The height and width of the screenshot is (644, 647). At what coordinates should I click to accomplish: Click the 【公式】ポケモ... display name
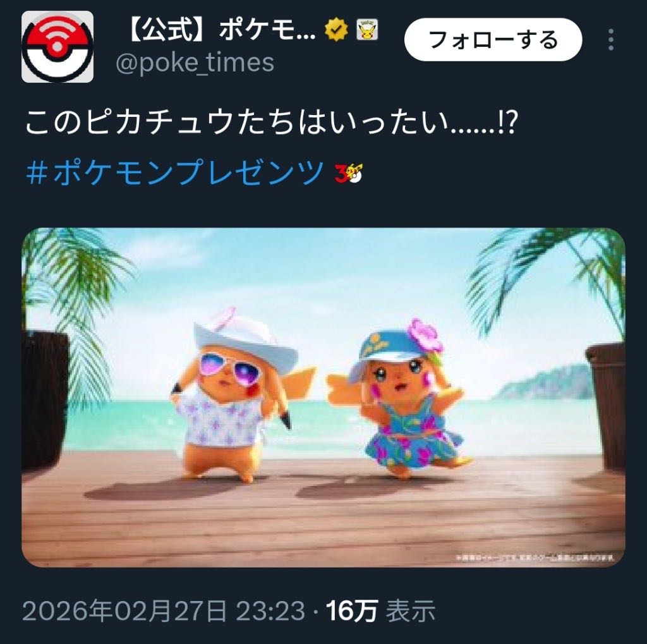point(221,30)
